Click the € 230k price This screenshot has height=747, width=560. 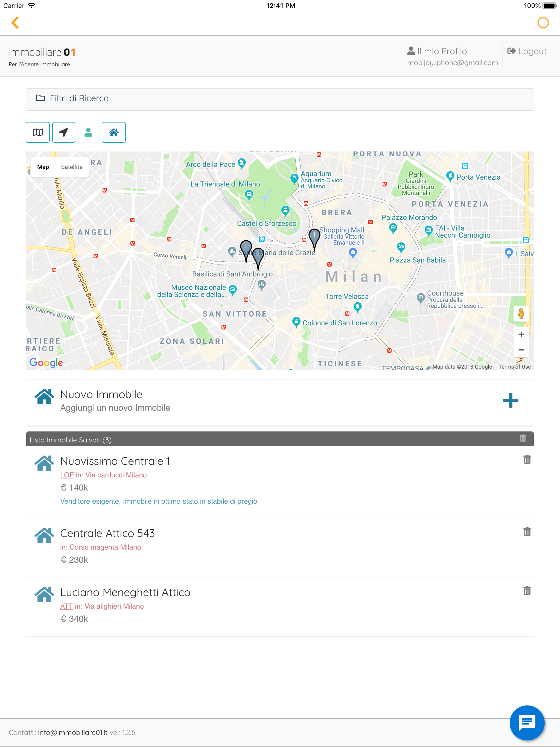click(74, 560)
